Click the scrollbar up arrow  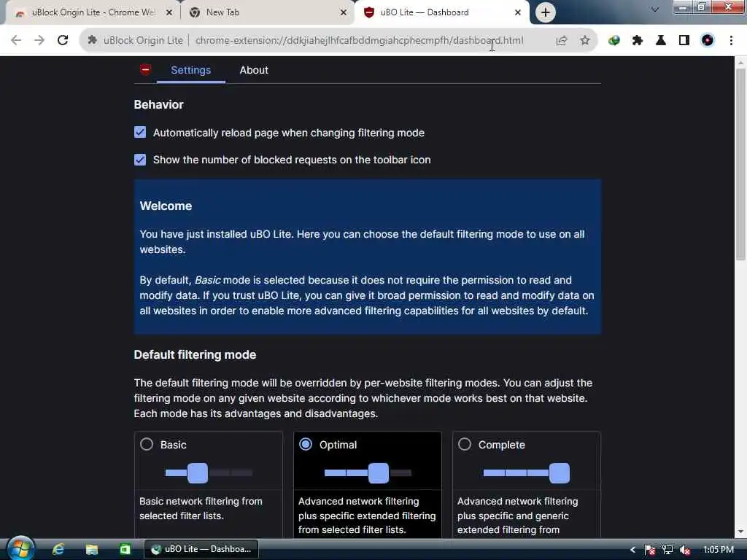pos(740,63)
